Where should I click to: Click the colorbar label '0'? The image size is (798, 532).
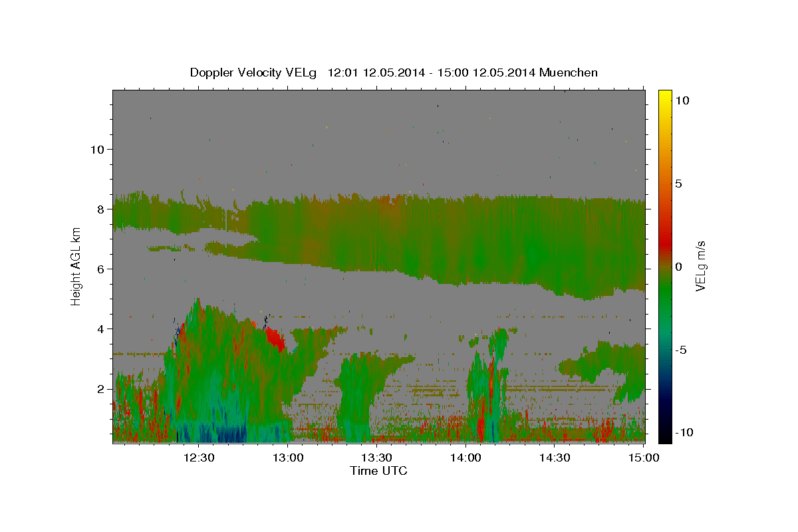[679, 267]
